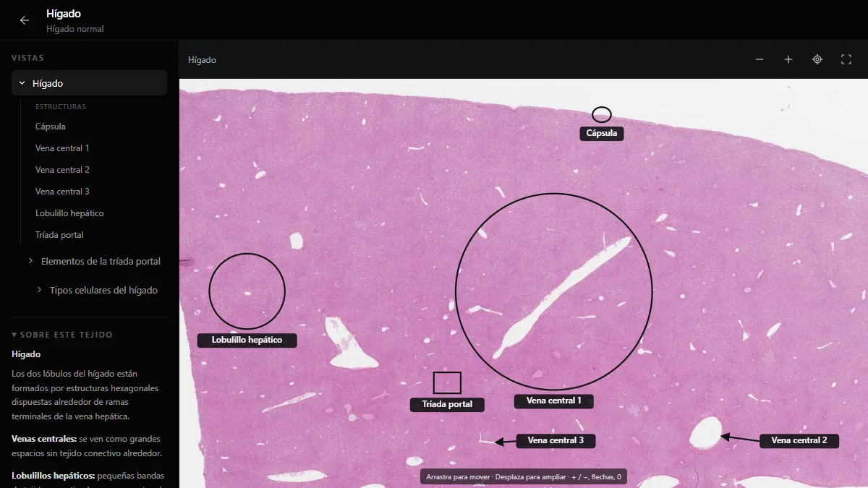Viewport: 868px width, 488px height.
Task: Select Vena central 2 in sidebar
Action: pyautogui.click(x=62, y=170)
